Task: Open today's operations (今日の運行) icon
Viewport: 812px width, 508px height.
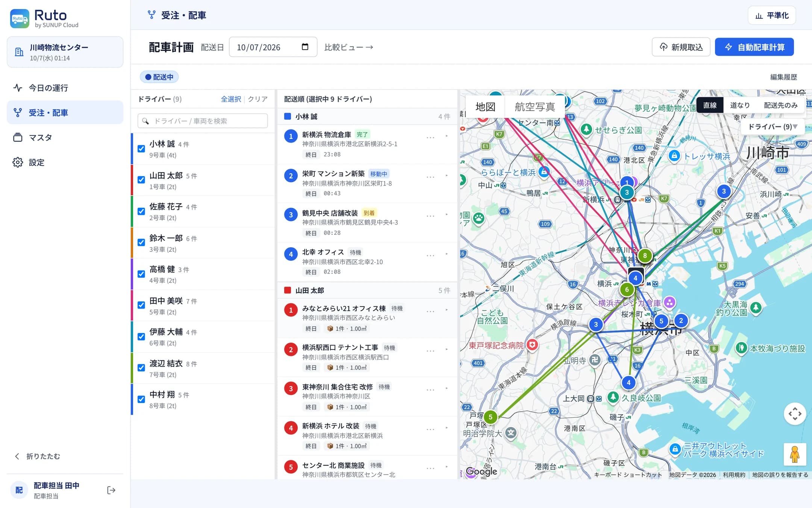Action: point(18,88)
